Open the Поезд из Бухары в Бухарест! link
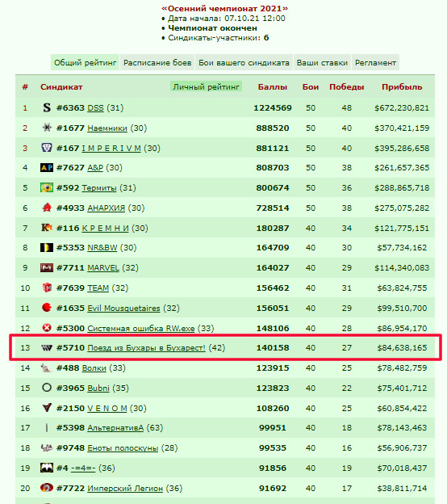 tap(146, 348)
